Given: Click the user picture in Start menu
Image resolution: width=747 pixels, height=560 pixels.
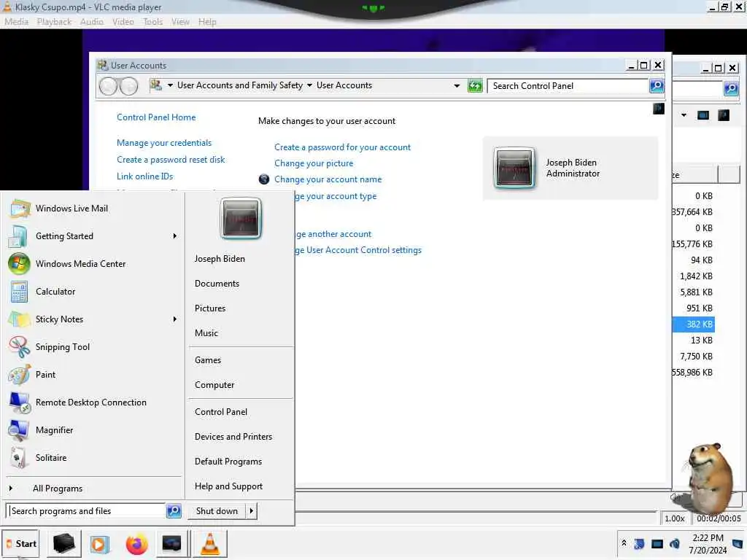Looking at the screenshot, I should (x=241, y=218).
